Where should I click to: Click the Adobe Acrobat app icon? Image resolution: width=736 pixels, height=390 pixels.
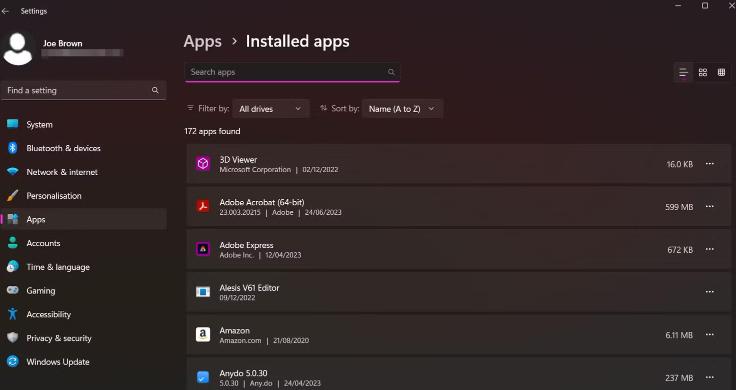pyautogui.click(x=203, y=206)
